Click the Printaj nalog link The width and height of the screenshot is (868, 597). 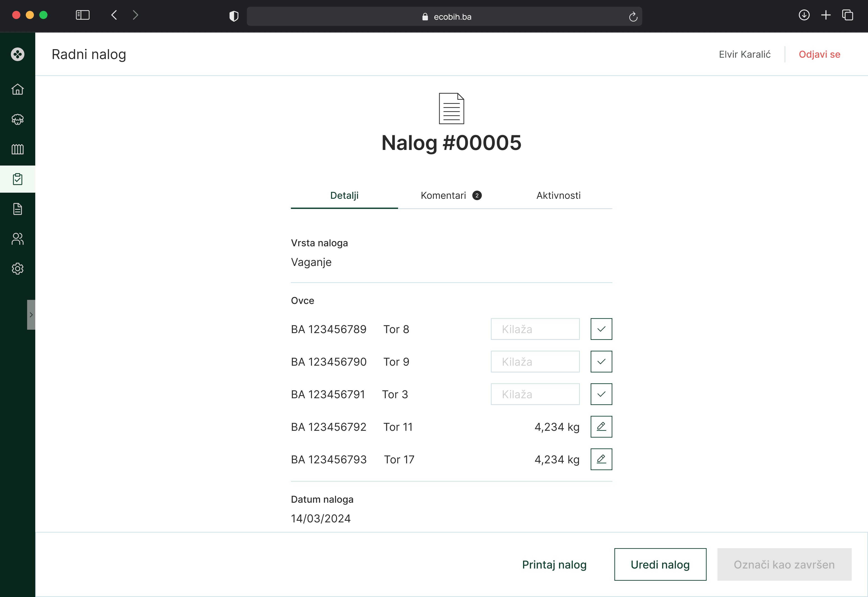[554, 564]
